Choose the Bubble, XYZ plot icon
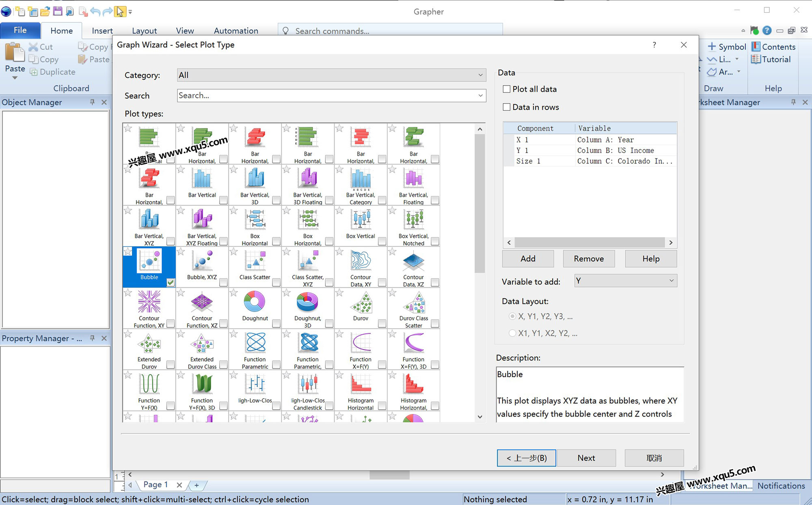 (202, 261)
